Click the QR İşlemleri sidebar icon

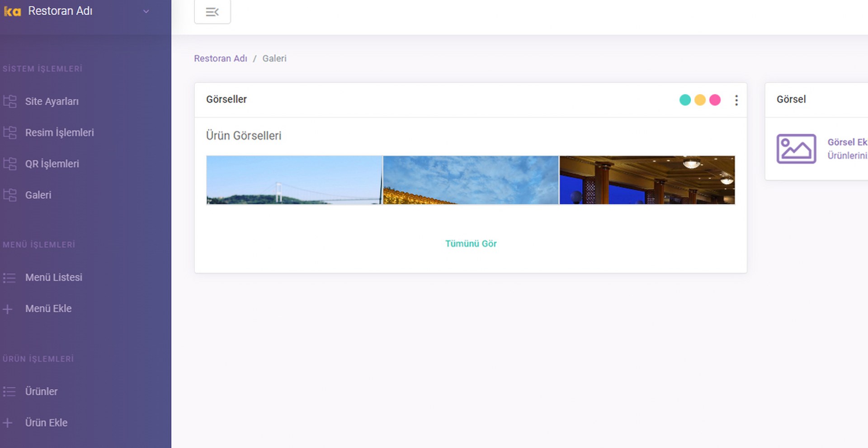coord(10,164)
